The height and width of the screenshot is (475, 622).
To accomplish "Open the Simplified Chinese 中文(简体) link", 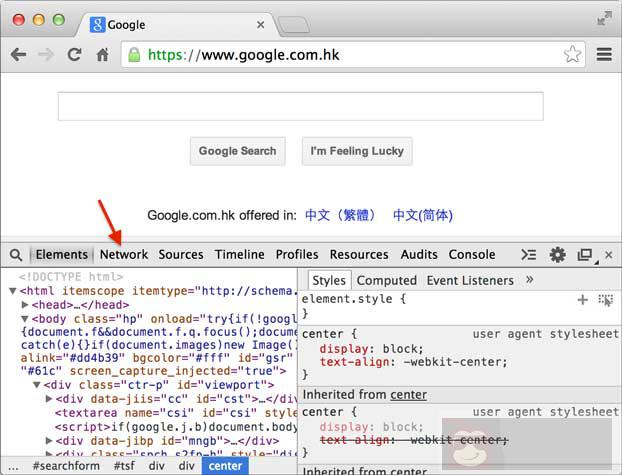I will (x=423, y=215).
